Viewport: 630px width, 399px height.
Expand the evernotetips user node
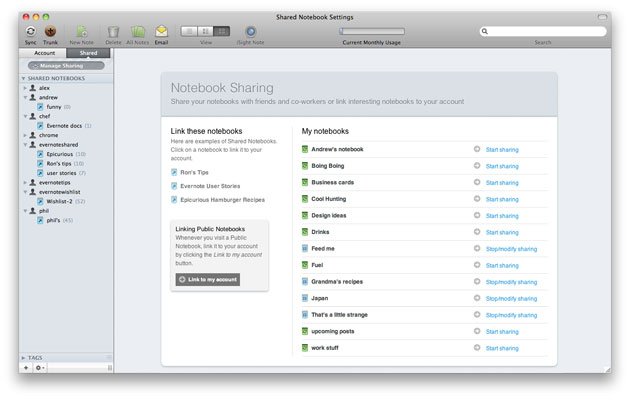(x=25, y=182)
